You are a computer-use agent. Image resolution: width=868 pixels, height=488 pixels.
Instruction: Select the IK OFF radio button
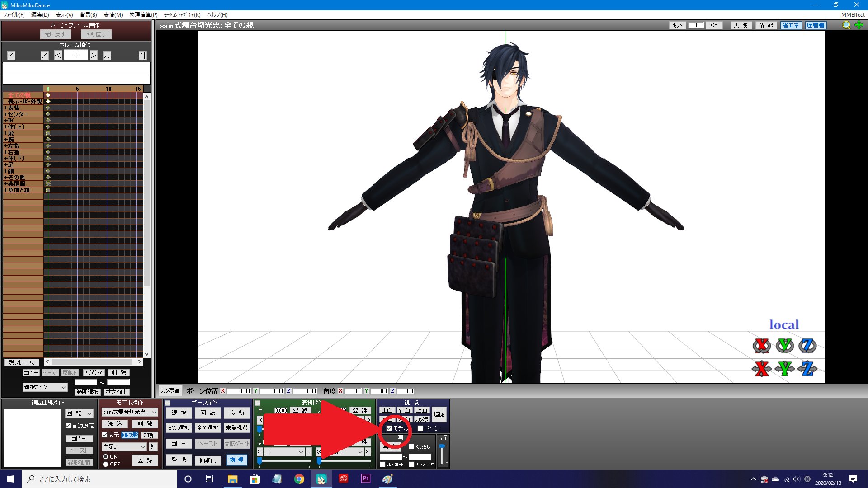coord(105,464)
